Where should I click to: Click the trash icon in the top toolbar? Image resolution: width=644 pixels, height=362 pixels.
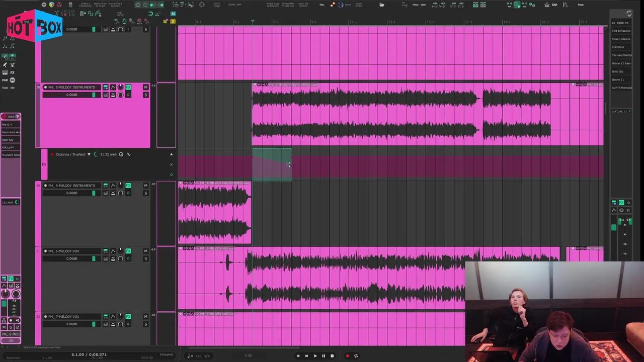pyautogui.click(x=70, y=5)
